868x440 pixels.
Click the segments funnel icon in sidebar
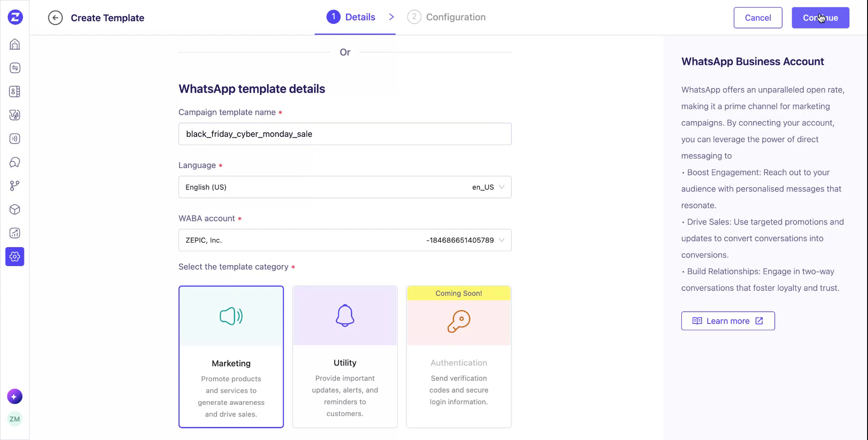(x=15, y=115)
